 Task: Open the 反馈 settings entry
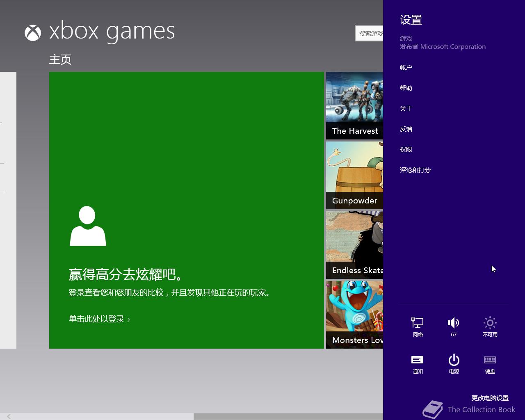406,129
